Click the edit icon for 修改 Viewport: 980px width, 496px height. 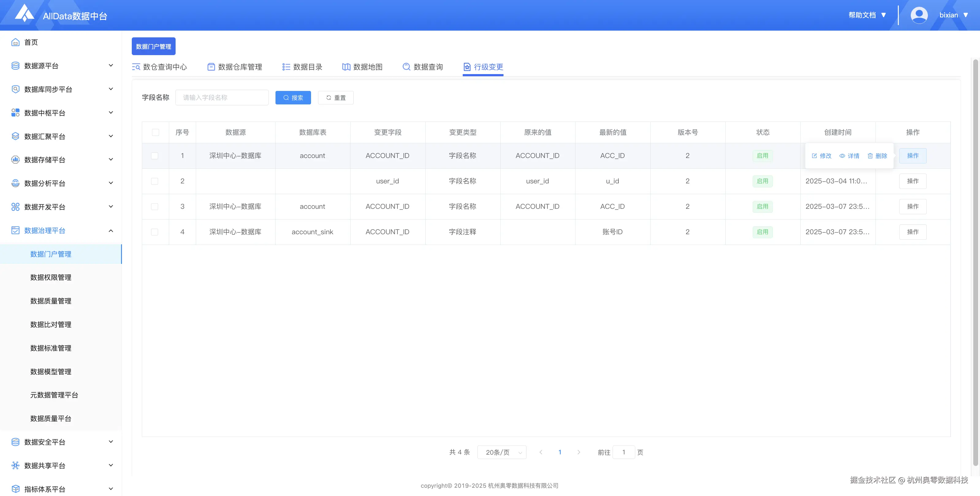click(x=814, y=156)
